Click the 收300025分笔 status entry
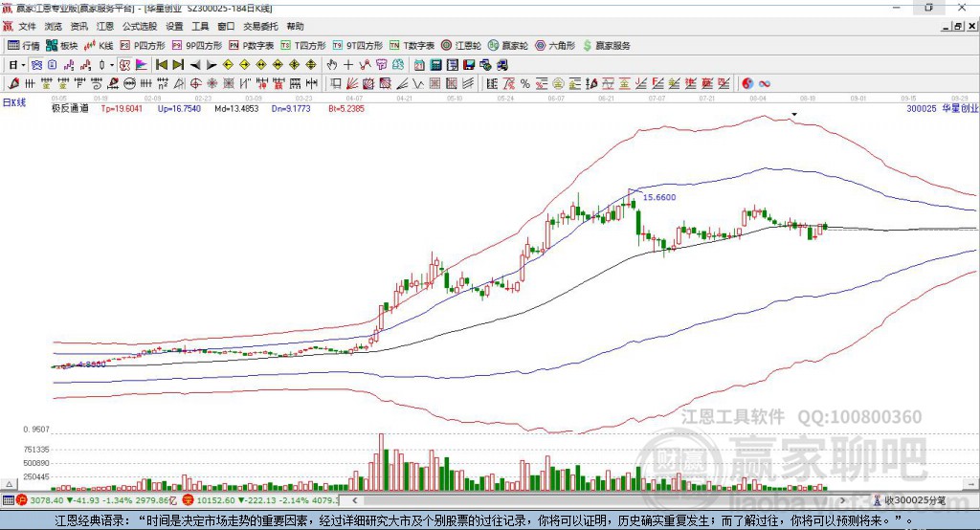The height and width of the screenshot is (530, 980). click(909, 500)
